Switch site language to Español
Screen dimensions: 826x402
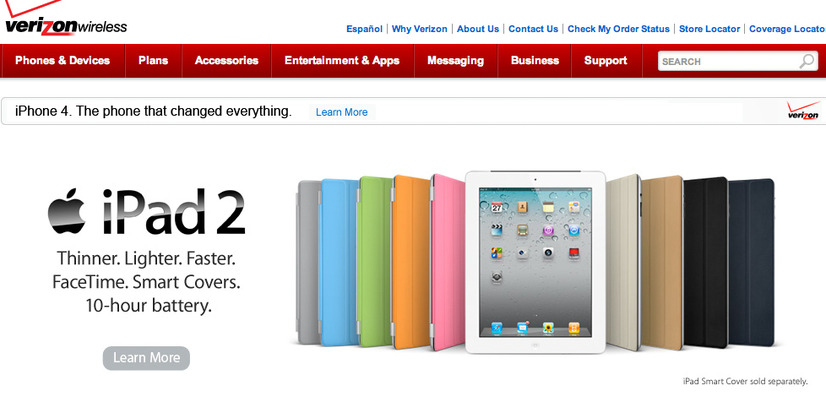pyautogui.click(x=364, y=29)
